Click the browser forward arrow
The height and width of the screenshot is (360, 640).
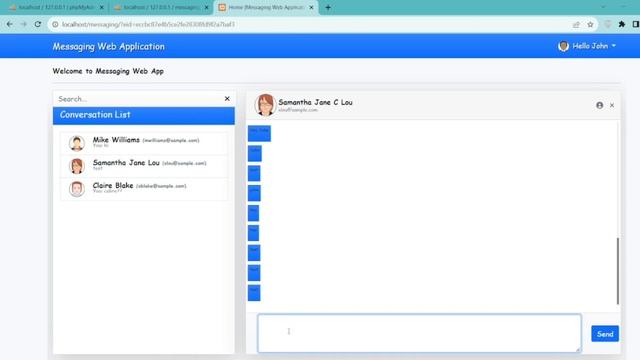[24, 24]
